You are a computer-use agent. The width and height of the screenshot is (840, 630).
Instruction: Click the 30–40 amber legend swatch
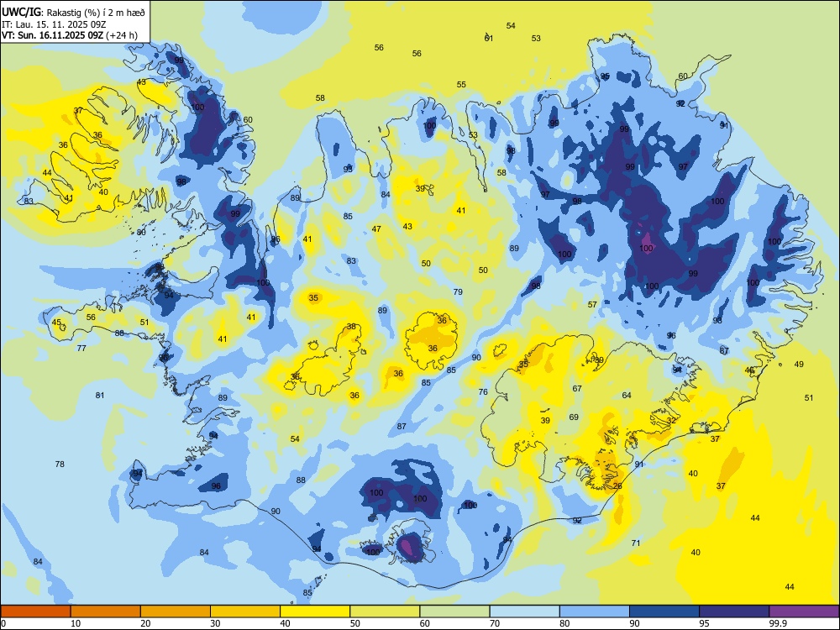(x=245, y=612)
